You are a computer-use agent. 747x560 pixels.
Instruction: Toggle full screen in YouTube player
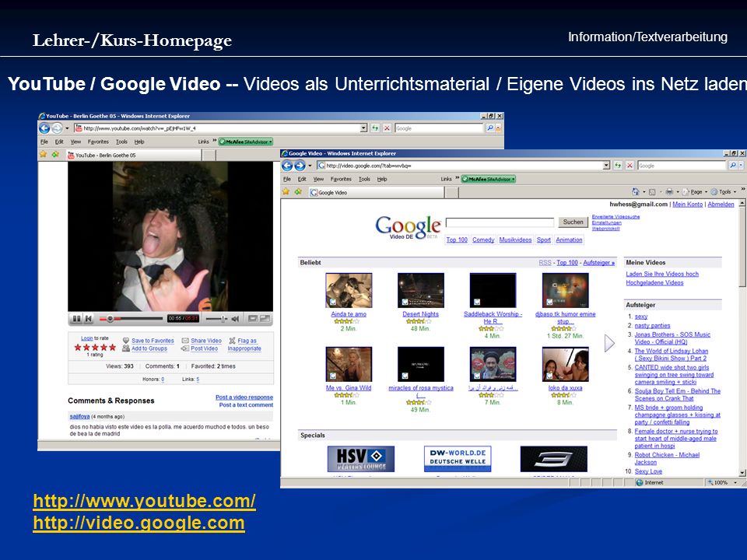pos(265,319)
